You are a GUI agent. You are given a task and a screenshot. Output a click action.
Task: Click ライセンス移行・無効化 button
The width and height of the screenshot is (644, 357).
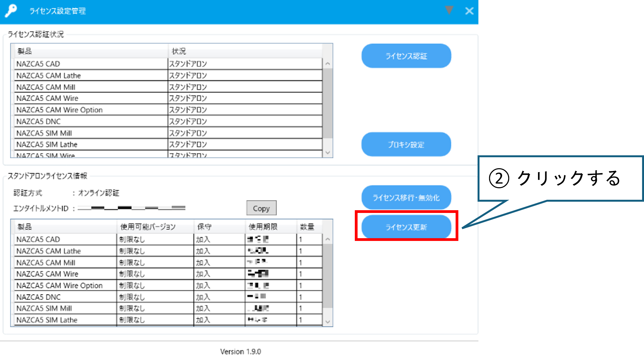tap(406, 197)
